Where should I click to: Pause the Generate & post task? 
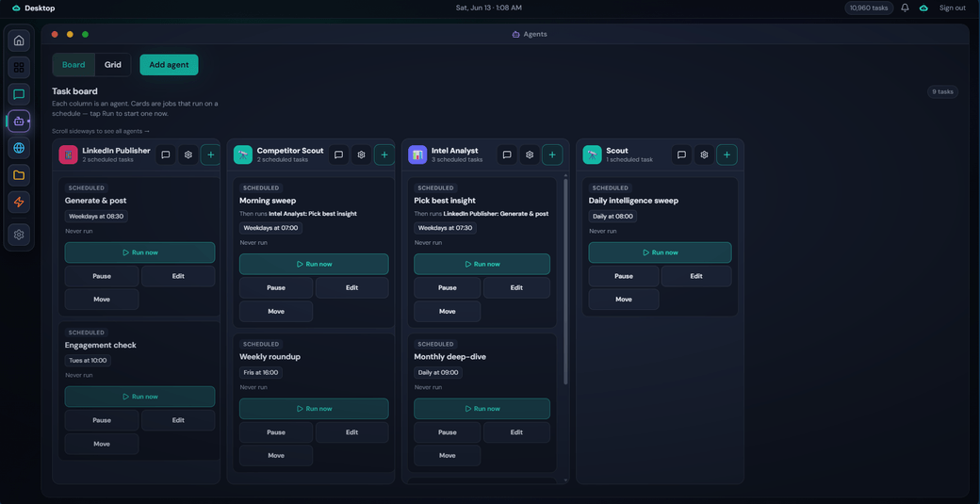102,276
